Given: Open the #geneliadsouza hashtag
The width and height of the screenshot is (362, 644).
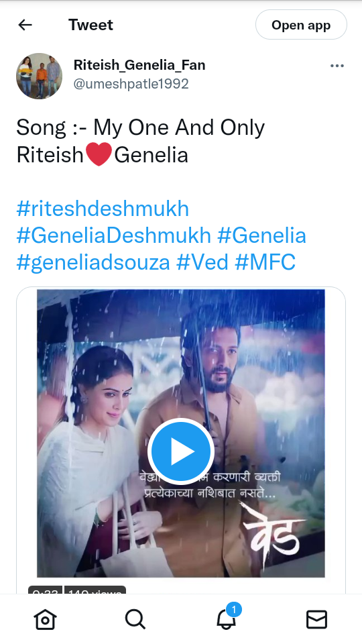Looking at the screenshot, I should point(93,263).
